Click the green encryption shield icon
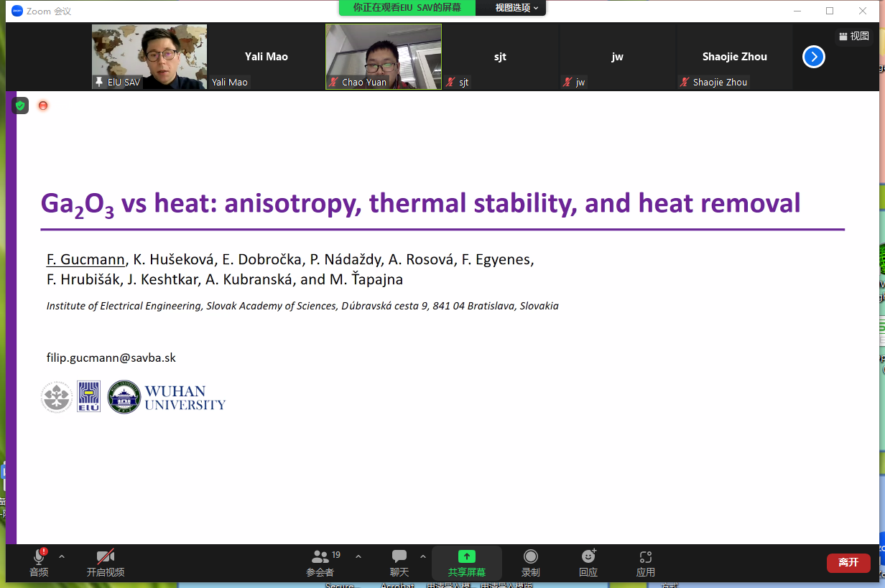 point(20,106)
